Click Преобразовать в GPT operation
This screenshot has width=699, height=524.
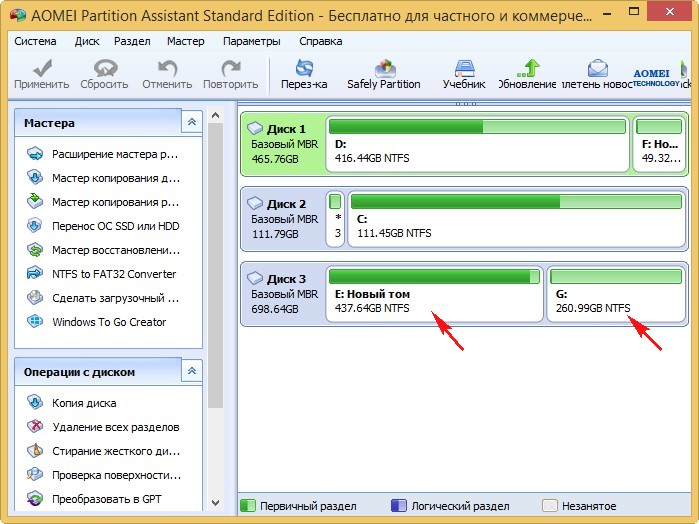(x=94, y=499)
